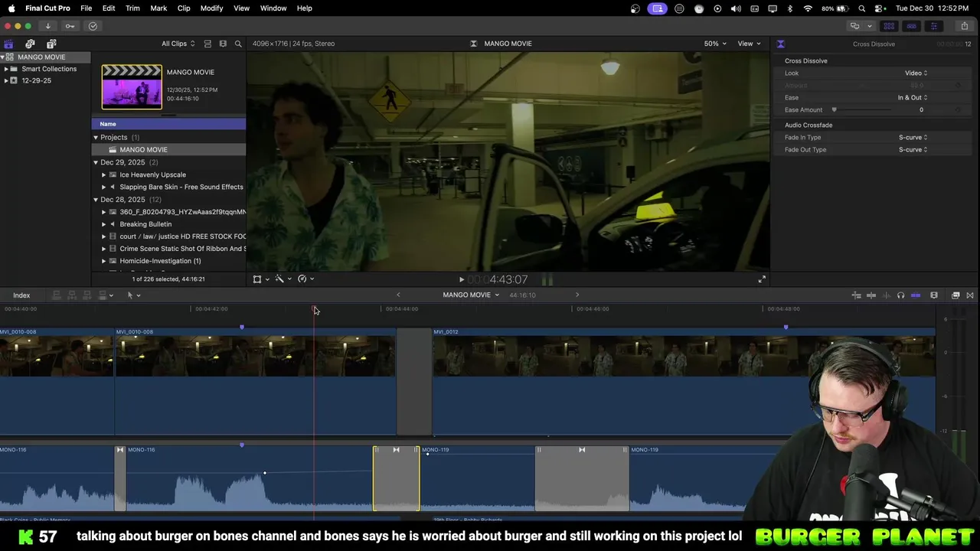Select the MANGO MOVIE project thumbnail

coord(132,87)
